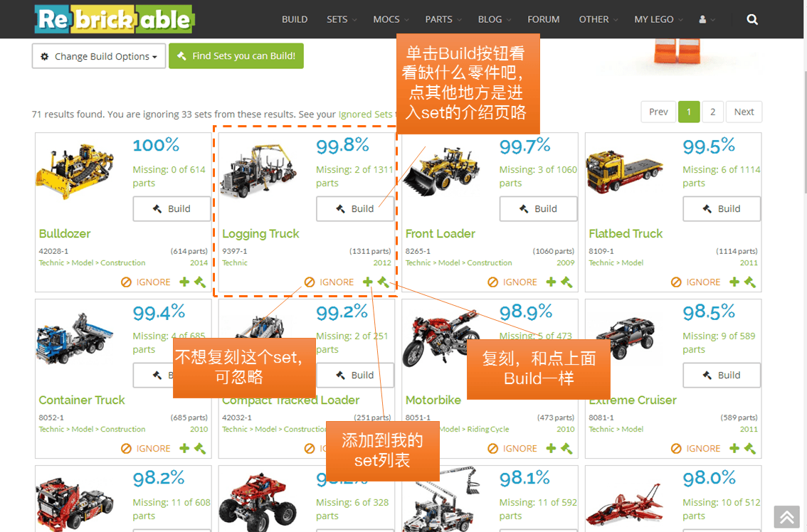Open the Ignored Sets link

pyautogui.click(x=365, y=115)
